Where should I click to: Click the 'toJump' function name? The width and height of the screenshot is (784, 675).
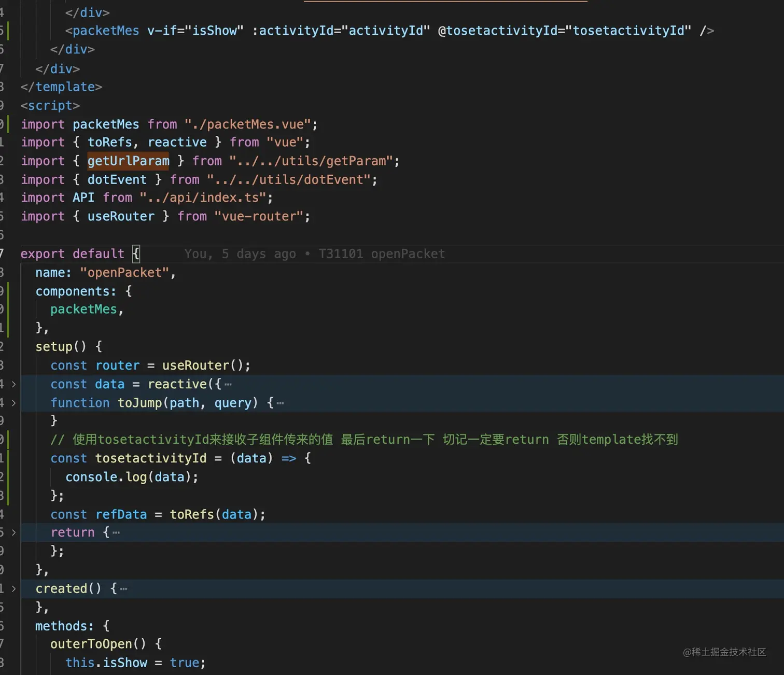tap(140, 403)
